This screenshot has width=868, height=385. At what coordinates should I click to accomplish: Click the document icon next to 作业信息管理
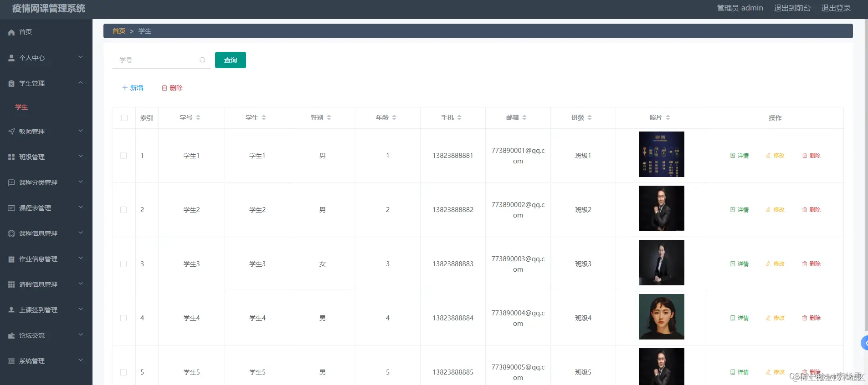11,259
